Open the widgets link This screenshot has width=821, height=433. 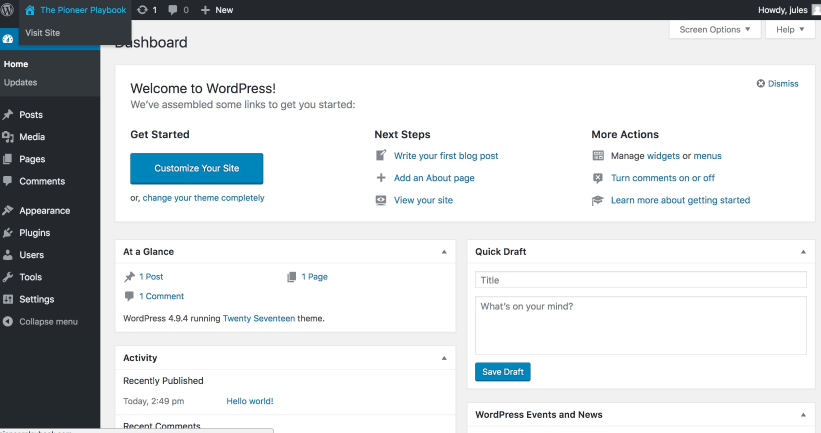pos(663,156)
